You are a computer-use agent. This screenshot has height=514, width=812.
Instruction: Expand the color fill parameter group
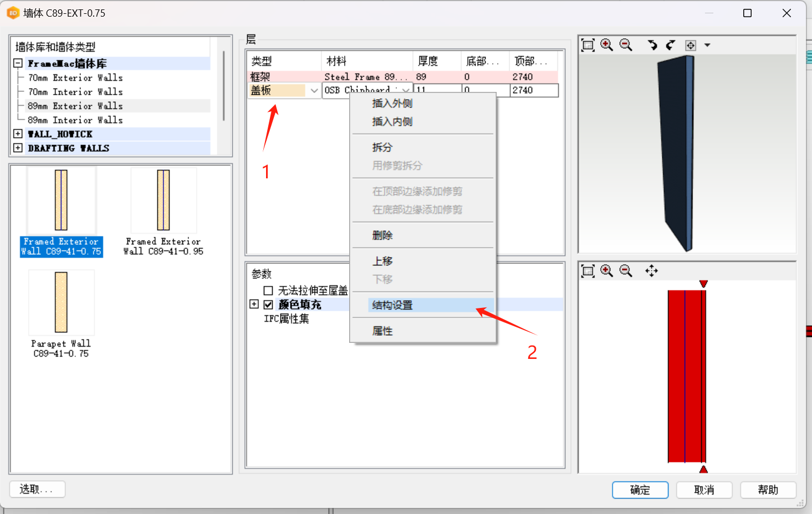(x=254, y=304)
